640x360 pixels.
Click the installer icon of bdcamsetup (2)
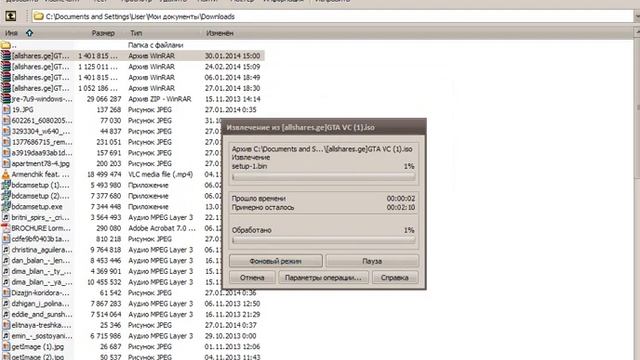coord(6,196)
